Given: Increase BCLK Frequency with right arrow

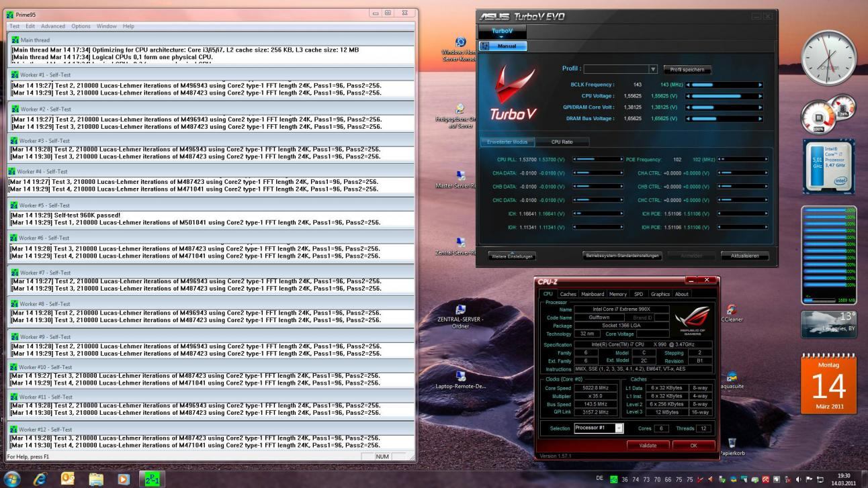Looking at the screenshot, I should (761, 85).
